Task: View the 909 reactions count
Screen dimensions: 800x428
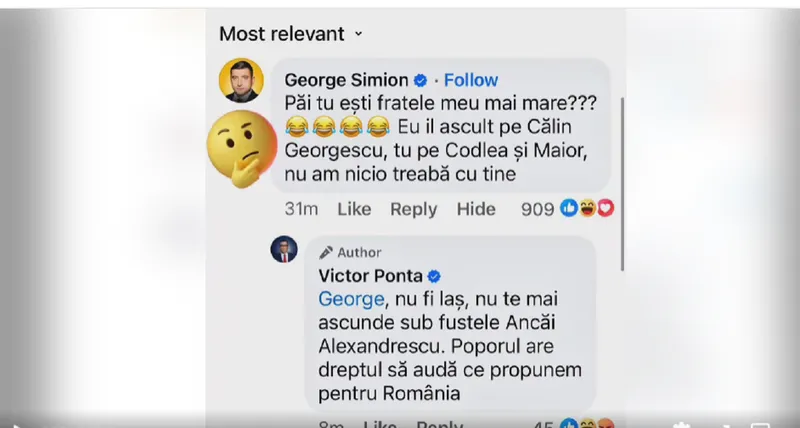Action: pos(537,209)
